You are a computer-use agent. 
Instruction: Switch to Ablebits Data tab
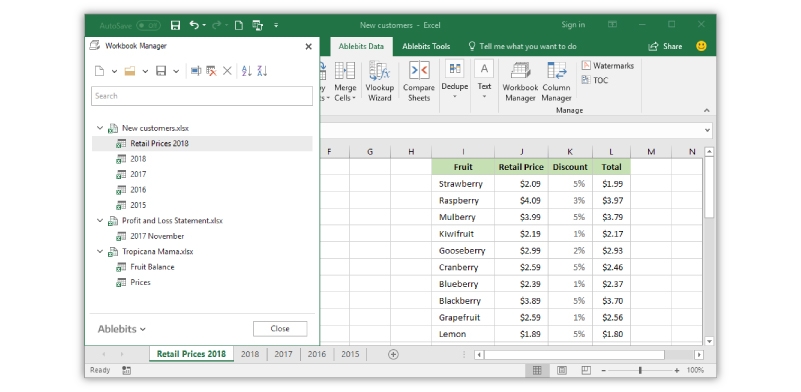point(361,46)
